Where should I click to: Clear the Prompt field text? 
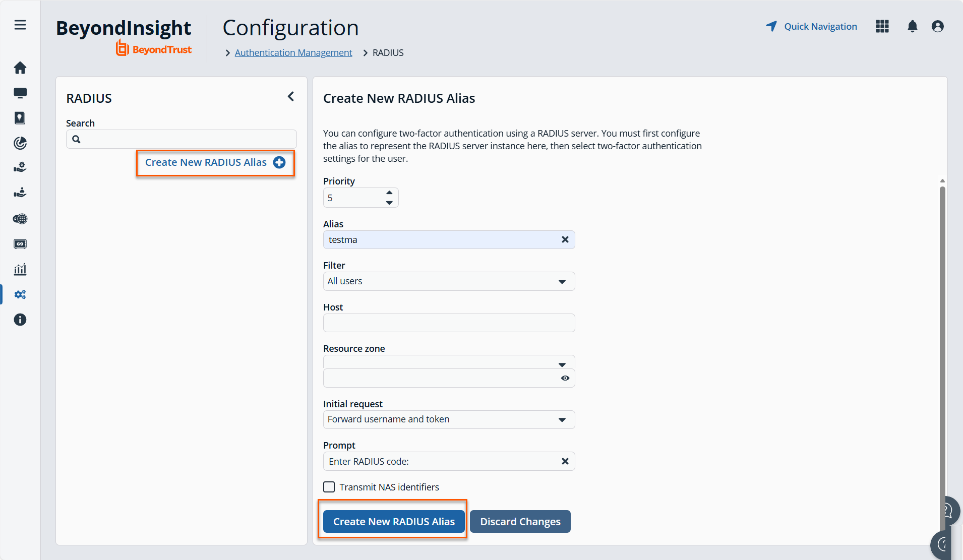565,461
